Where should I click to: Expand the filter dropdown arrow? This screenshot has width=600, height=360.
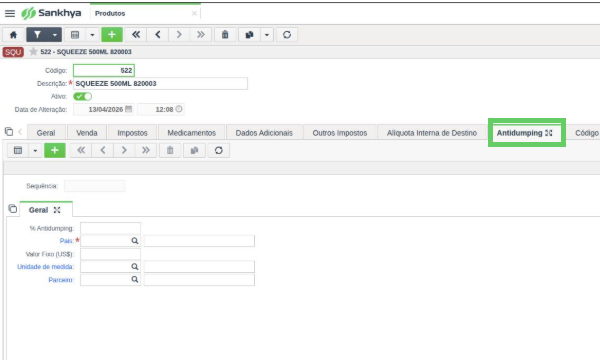55,35
